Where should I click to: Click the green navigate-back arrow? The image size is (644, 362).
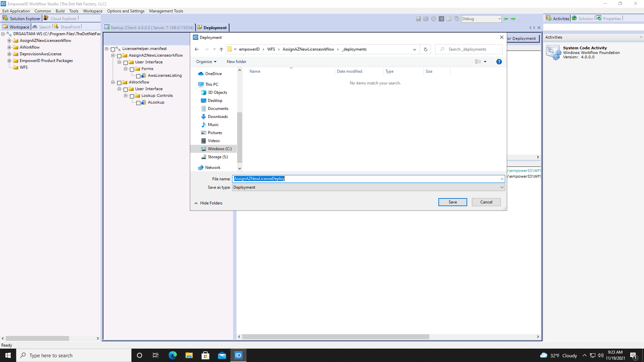point(506,19)
